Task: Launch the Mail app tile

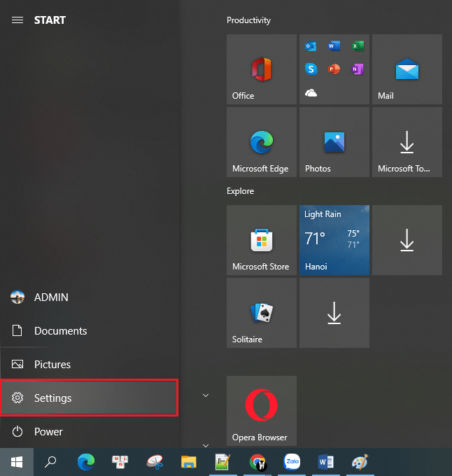Action: (x=407, y=69)
